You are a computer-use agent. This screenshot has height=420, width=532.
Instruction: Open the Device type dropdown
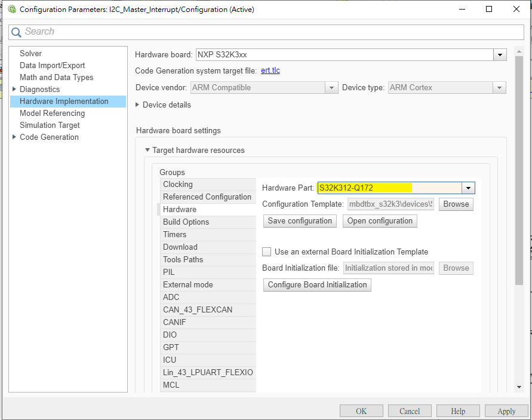(499, 88)
